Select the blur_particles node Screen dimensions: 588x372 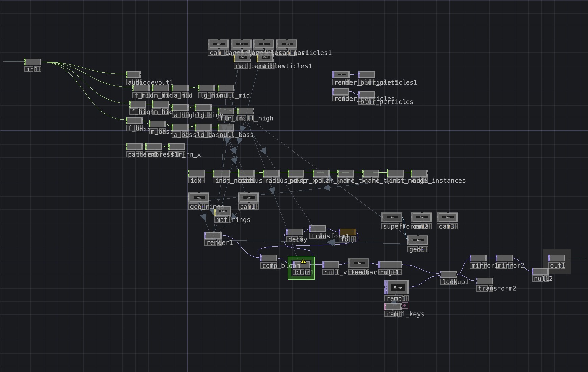[367, 94]
